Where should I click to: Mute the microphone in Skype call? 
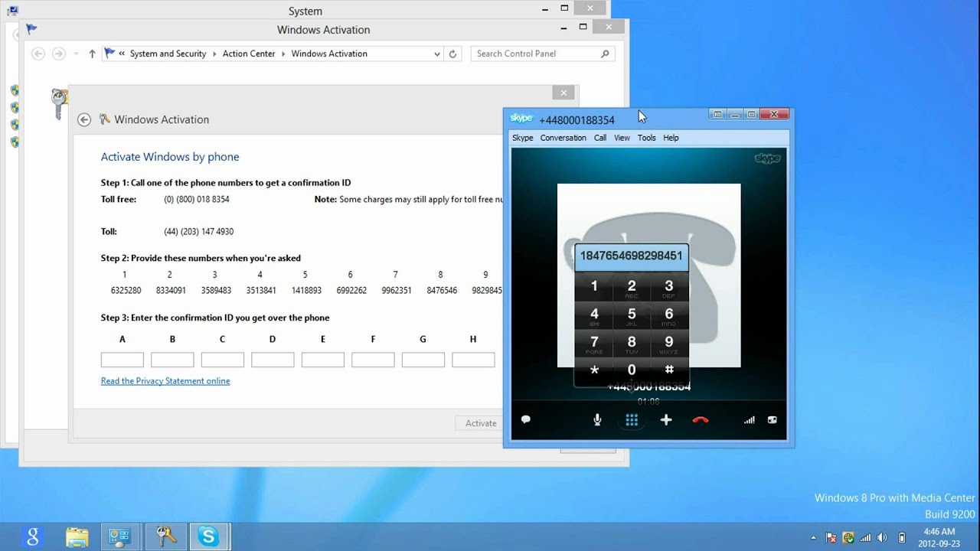click(597, 420)
